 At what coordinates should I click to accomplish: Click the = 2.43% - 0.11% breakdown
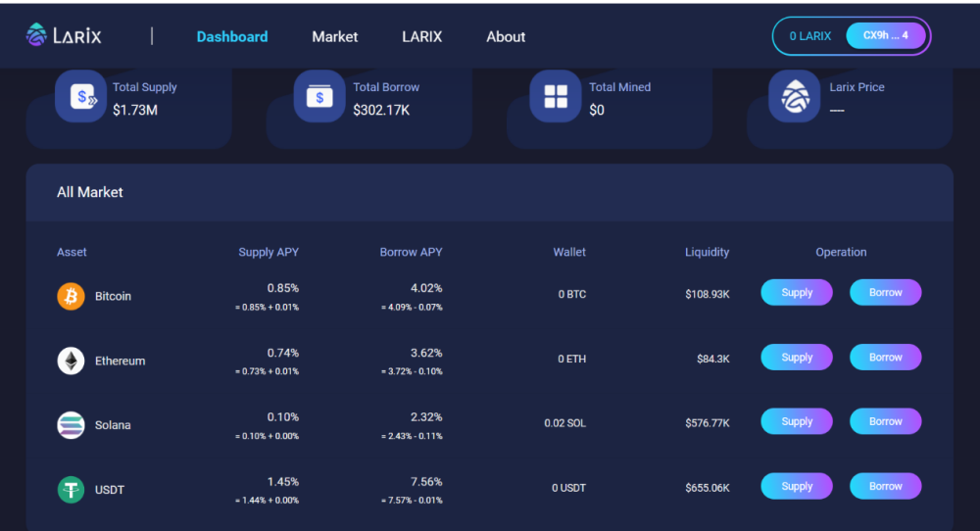click(412, 436)
